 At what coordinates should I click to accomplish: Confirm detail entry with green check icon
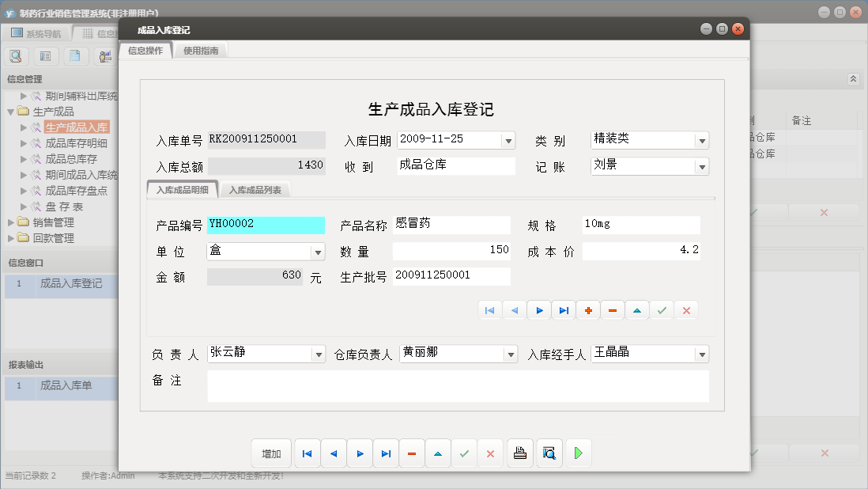[x=662, y=309]
